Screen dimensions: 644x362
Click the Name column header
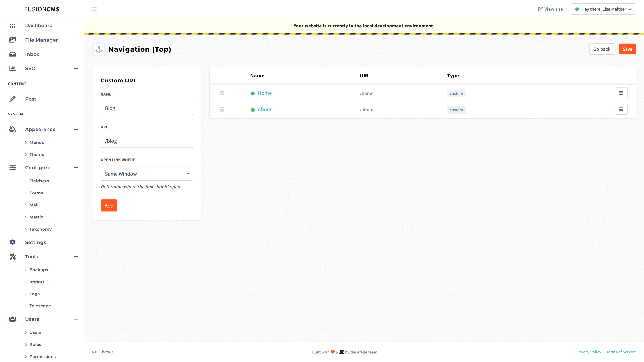pyautogui.click(x=257, y=75)
